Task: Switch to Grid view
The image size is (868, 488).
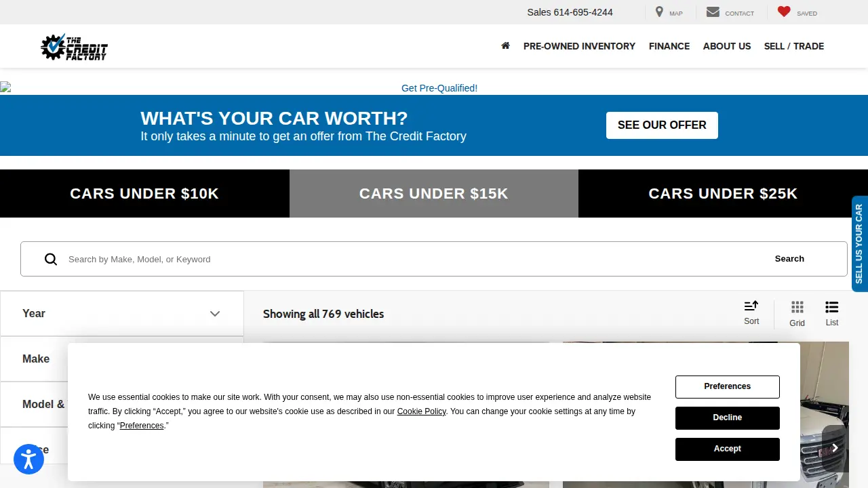Action: [797, 314]
